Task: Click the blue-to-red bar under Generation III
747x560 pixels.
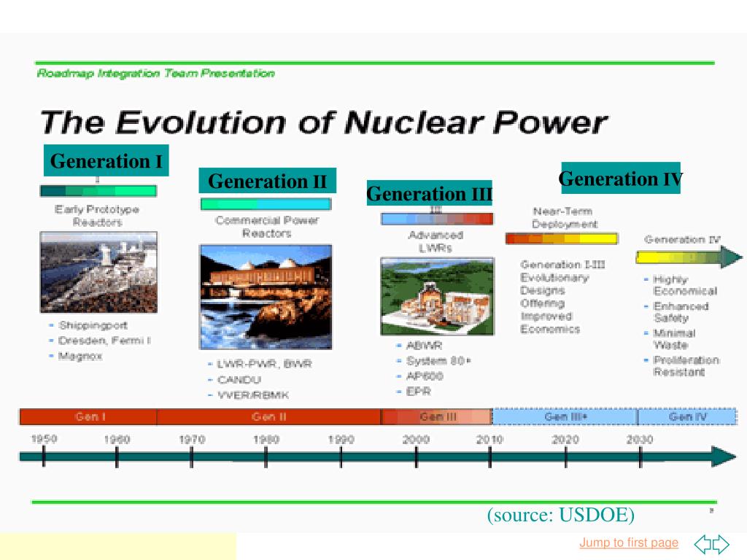Action: coord(438,219)
